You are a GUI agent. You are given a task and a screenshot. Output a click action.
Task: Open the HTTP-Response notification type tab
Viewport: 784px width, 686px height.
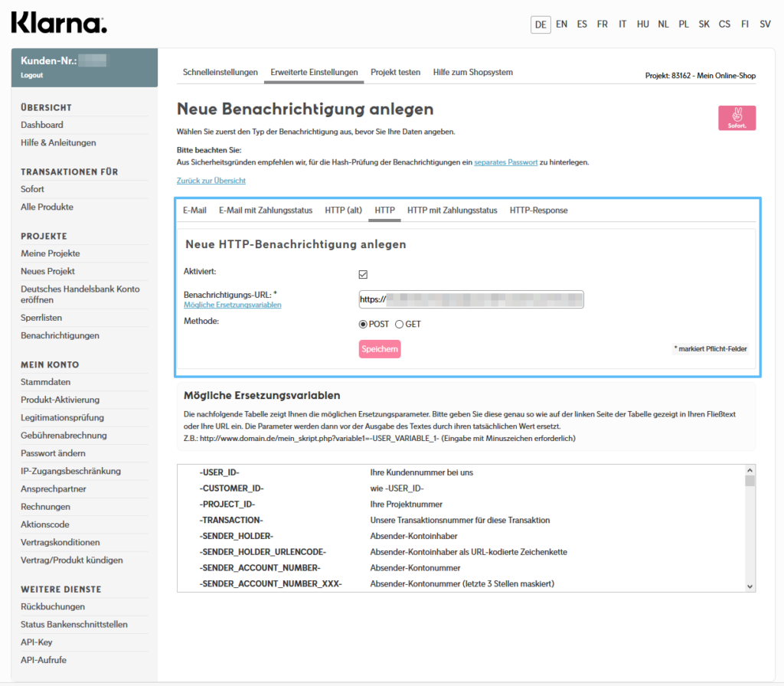click(538, 210)
